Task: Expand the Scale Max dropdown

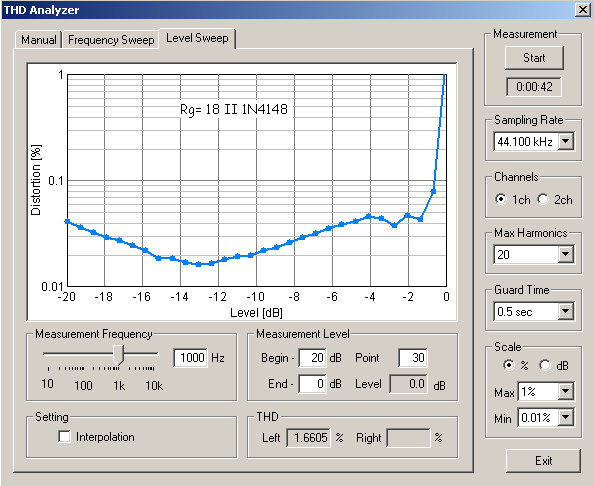Action: (x=566, y=391)
